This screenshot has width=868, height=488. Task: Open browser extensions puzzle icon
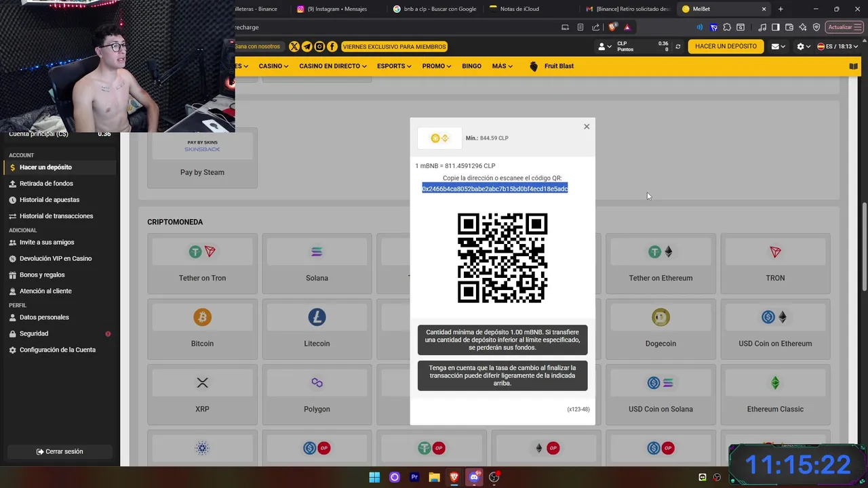pos(727,27)
